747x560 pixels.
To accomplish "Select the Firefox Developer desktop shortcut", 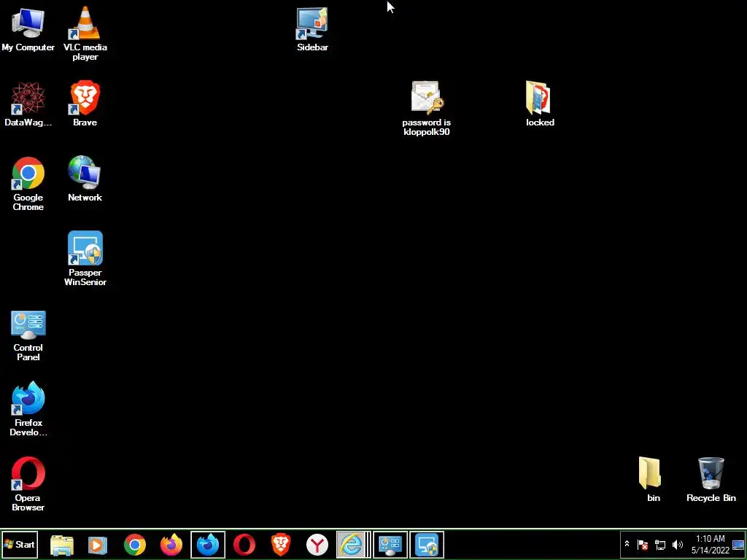I will tap(28, 408).
